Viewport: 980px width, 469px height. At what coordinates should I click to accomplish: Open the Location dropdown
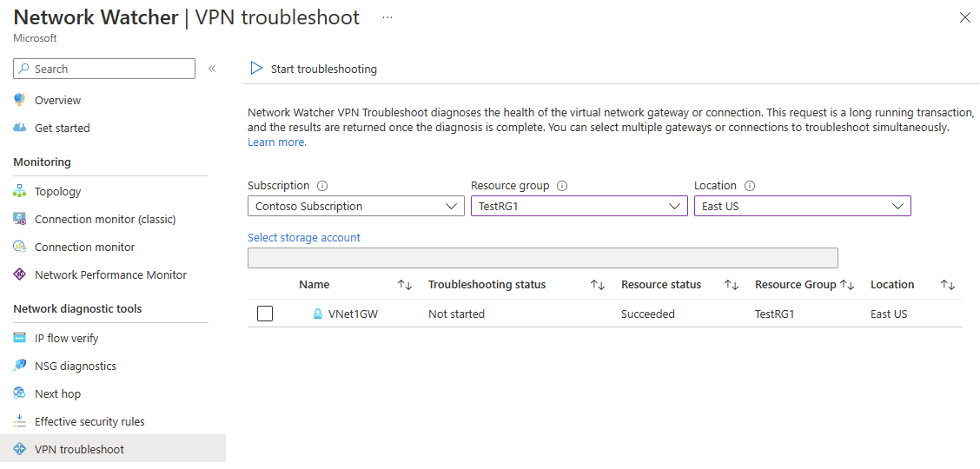pyautogui.click(x=802, y=207)
